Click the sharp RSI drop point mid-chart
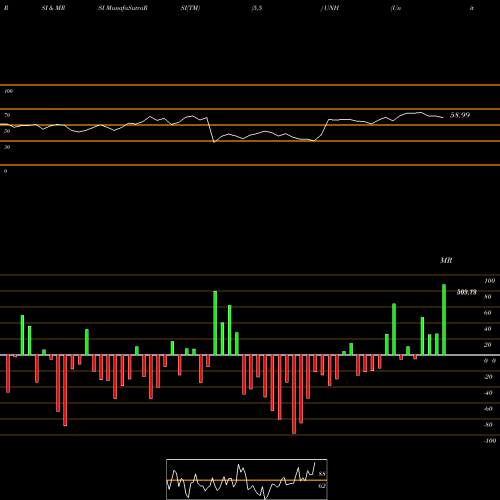Image resolution: width=500 pixels, height=500 pixels. click(x=214, y=142)
